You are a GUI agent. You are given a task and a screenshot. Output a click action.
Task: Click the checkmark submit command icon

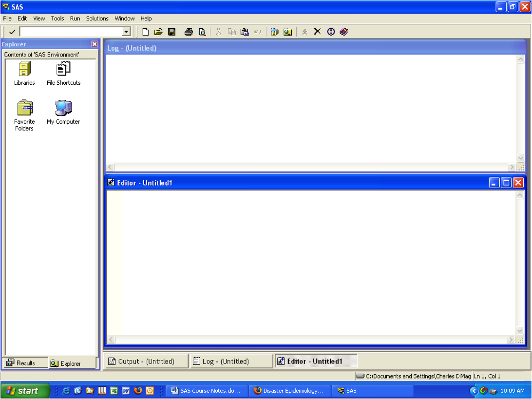point(12,32)
